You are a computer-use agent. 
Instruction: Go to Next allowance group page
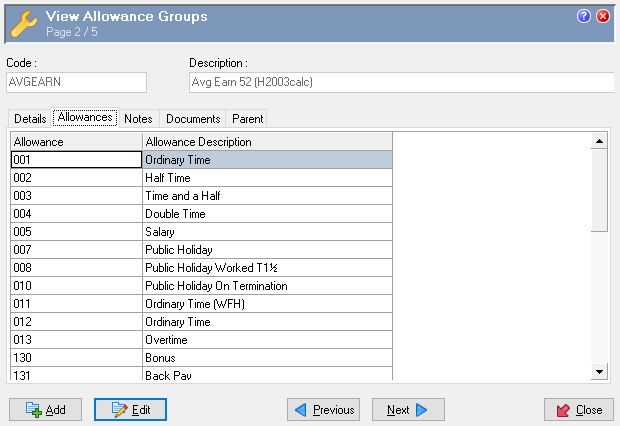pos(408,410)
